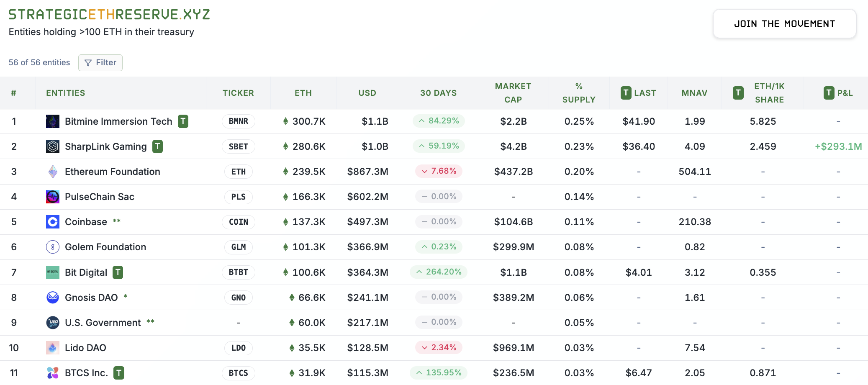This screenshot has height=385, width=868.
Task: Click the Bitmine Immersion Tech logo icon
Action: click(x=53, y=121)
